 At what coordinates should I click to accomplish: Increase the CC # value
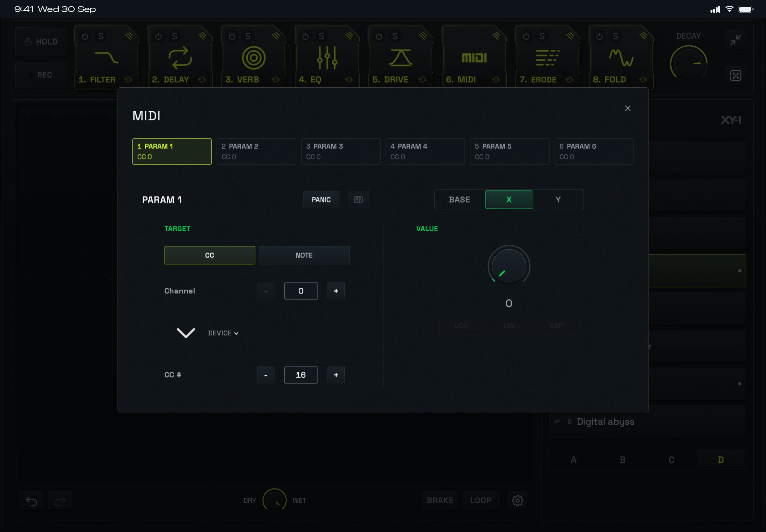pyautogui.click(x=336, y=375)
